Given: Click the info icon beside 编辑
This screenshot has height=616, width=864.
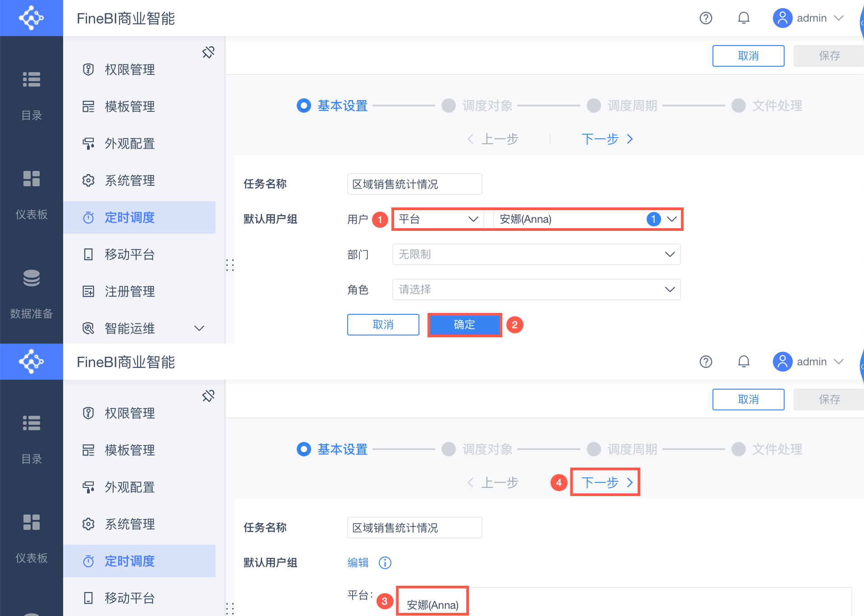Looking at the screenshot, I should 385,563.
